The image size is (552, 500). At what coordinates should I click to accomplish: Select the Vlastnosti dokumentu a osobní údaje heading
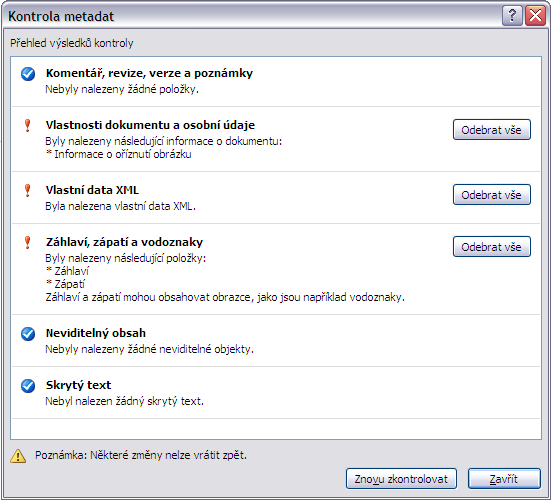[x=150, y=125]
